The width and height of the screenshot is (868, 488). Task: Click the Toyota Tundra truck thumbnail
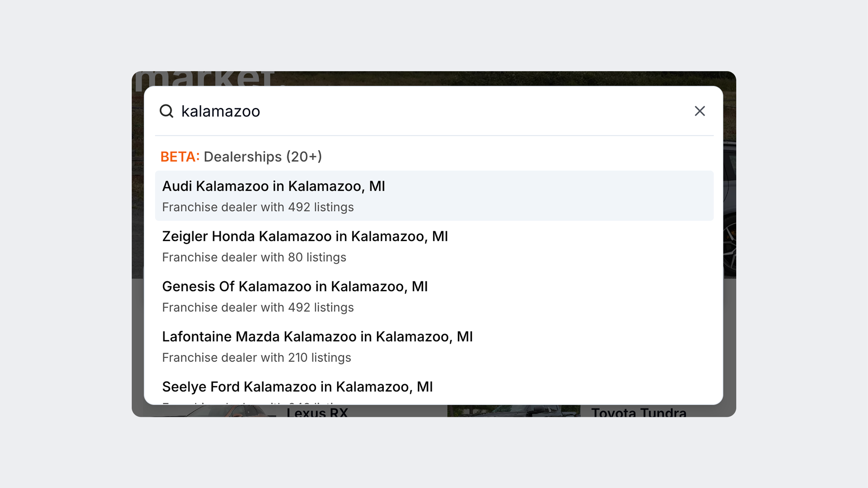(514, 411)
